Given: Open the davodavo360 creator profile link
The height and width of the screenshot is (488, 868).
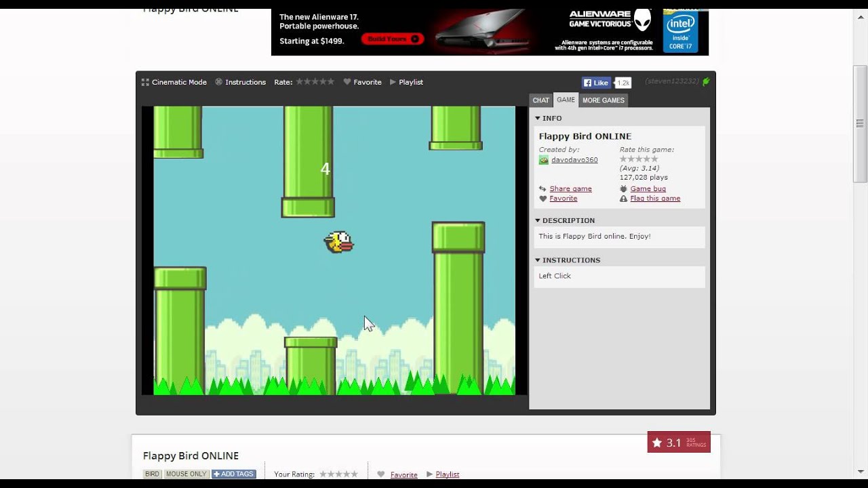Looking at the screenshot, I should tap(574, 160).
